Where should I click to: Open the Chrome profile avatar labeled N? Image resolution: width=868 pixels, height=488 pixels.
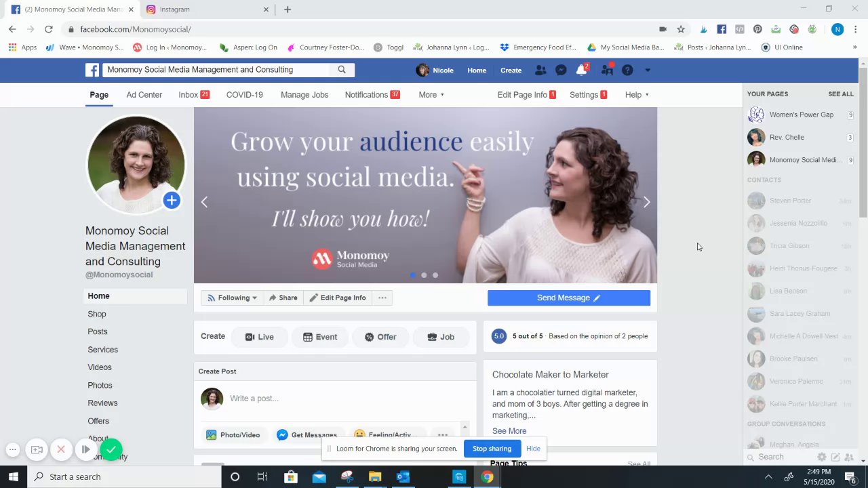(x=837, y=29)
